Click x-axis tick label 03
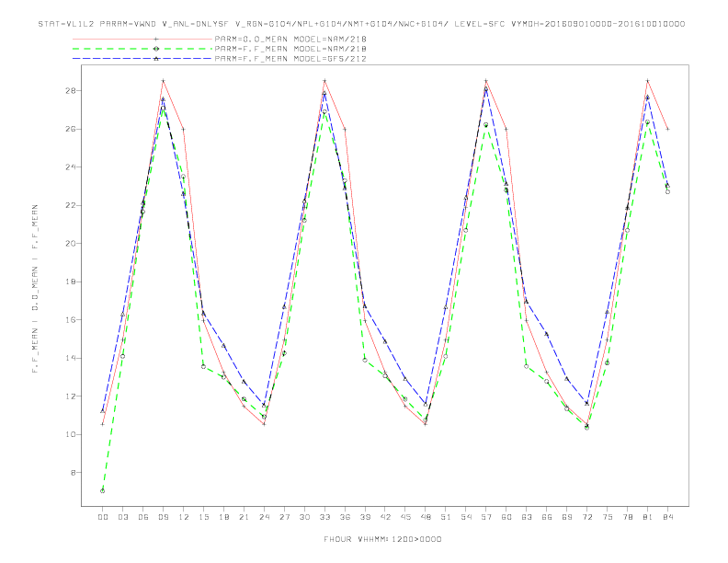This screenshot has height=563, width=728. click(x=123, y=517)
